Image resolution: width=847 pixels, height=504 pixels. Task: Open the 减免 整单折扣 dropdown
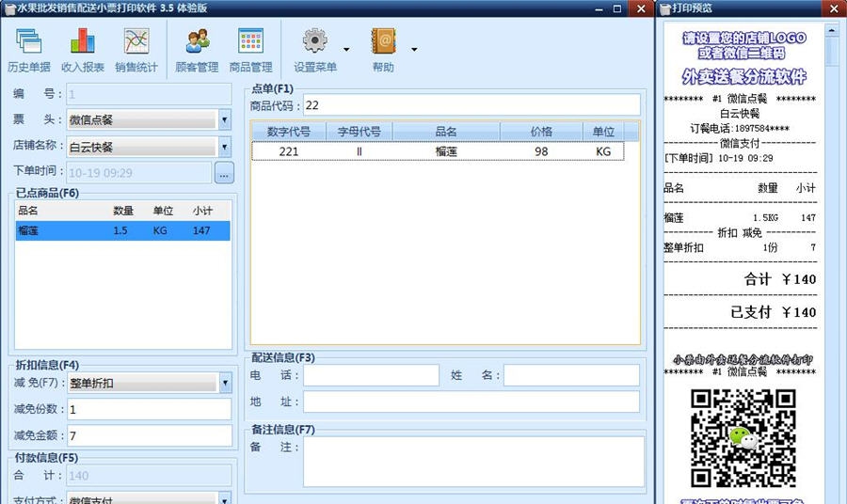[x=225, y=383]
